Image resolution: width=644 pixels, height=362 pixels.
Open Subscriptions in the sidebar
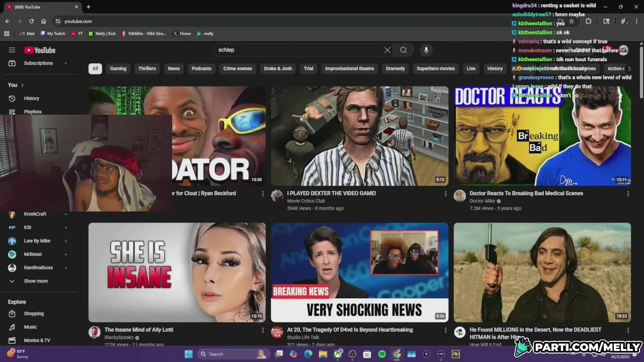(x=38, y=63)
